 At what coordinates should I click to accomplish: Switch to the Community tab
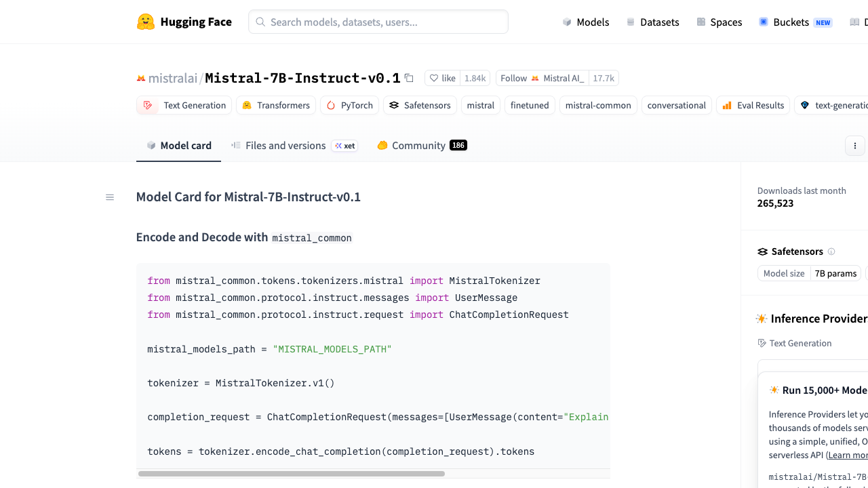point(422,145)
